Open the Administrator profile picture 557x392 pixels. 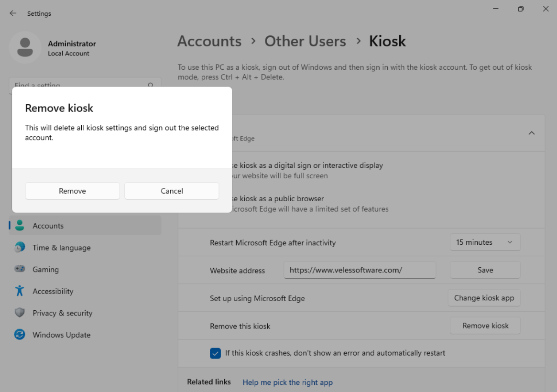pos(25,47)
